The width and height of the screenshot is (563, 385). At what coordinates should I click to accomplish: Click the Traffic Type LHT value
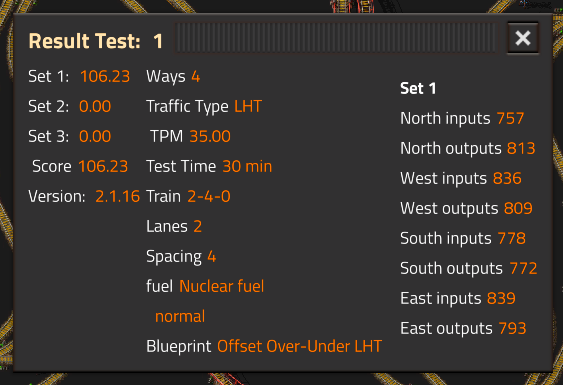pyautogui.click(x=248, y=107)
